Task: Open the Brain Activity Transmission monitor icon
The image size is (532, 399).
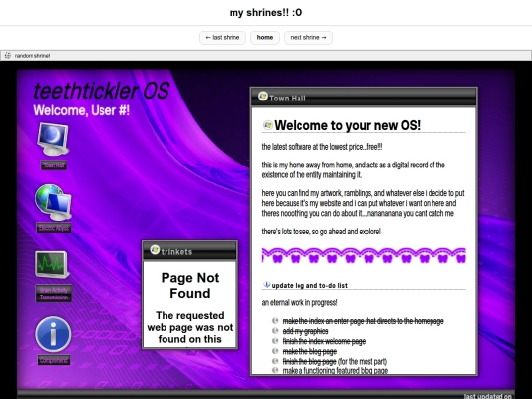Action: point(52,265)
